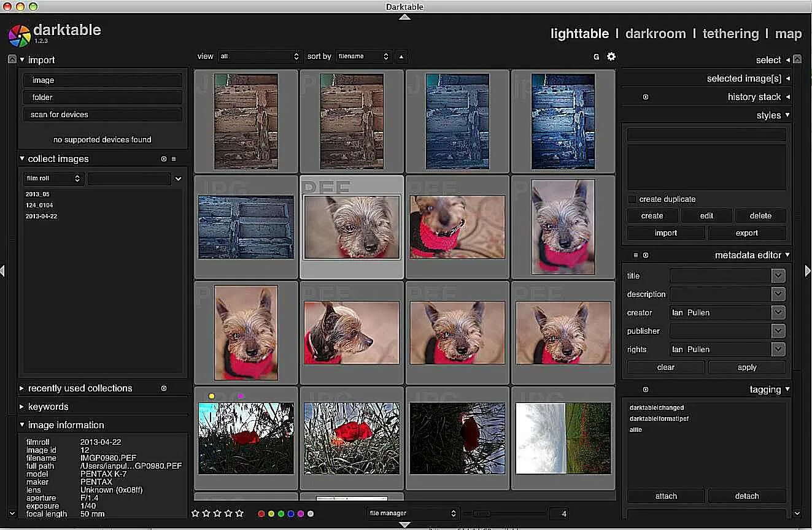
Task: Open the metadata editor presets icon
Action: click(636, 255)
